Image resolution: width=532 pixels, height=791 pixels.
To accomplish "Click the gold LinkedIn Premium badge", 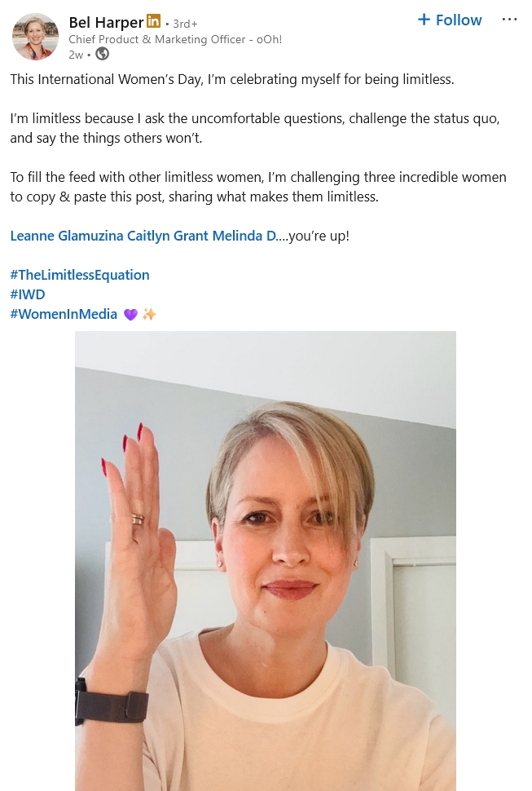I will (154, 22).
